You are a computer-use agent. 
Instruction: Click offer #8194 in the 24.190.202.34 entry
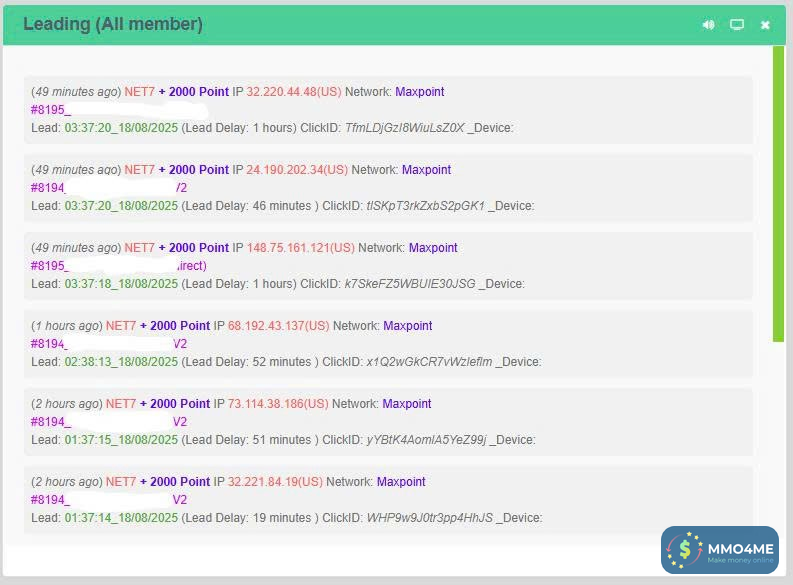(48, 188)
